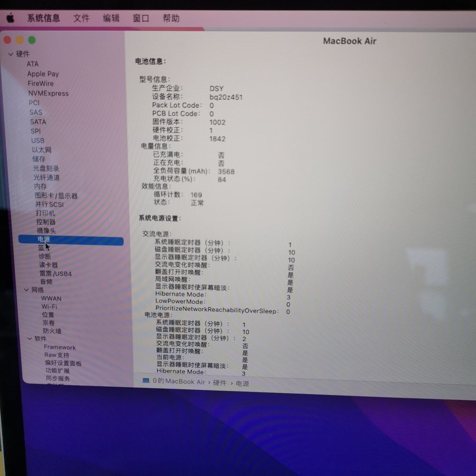The width and height of the screenshot is (476, 476).
Task: Select 图形卡/显示器 in the sidebar
Action: (56, 196)
